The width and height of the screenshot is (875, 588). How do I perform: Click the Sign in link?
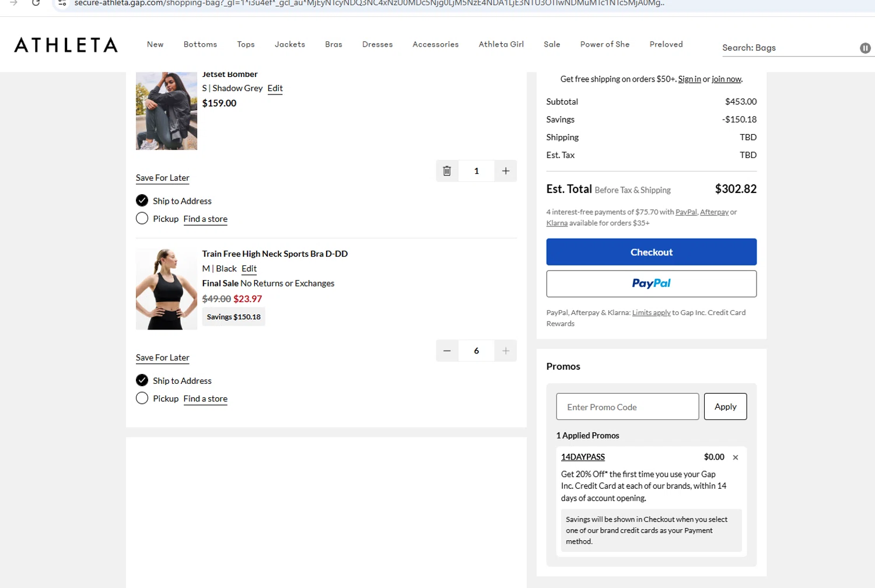click(689, 79)
